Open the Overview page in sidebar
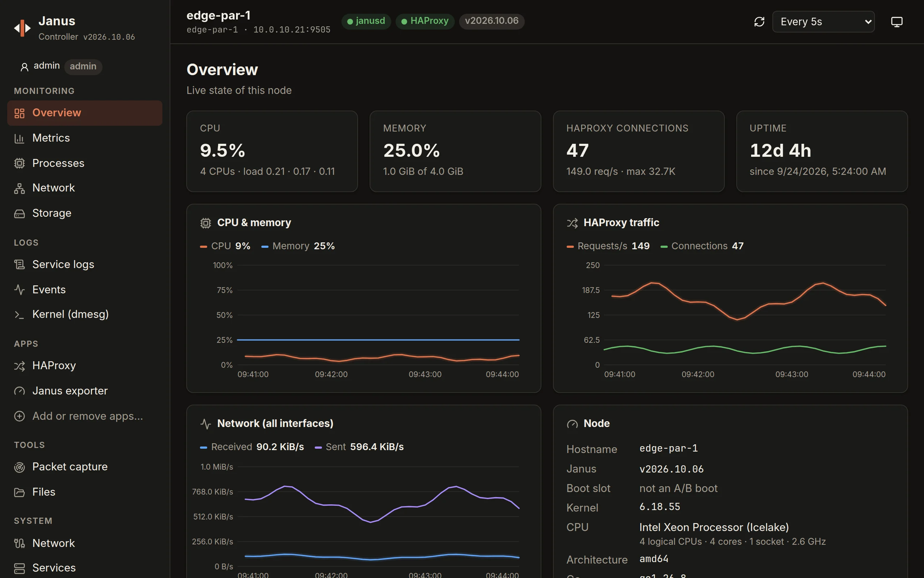The image size is (924, 578). tap(85, 113)
